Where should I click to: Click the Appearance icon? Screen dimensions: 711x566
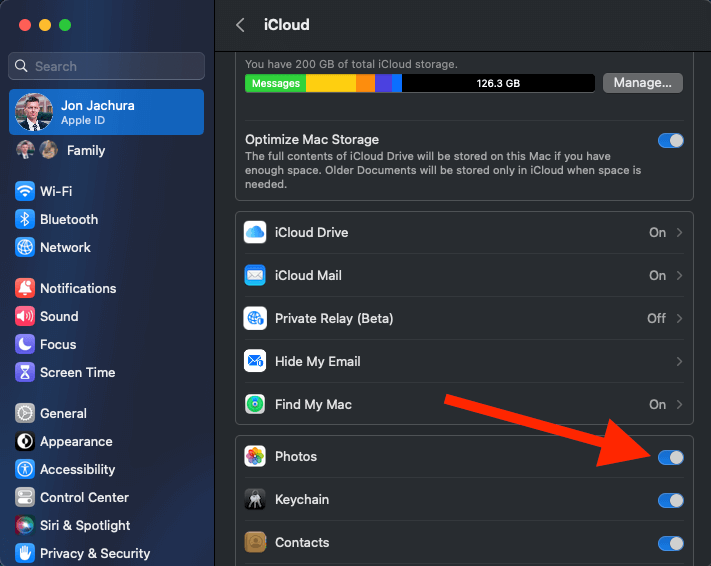24,441
